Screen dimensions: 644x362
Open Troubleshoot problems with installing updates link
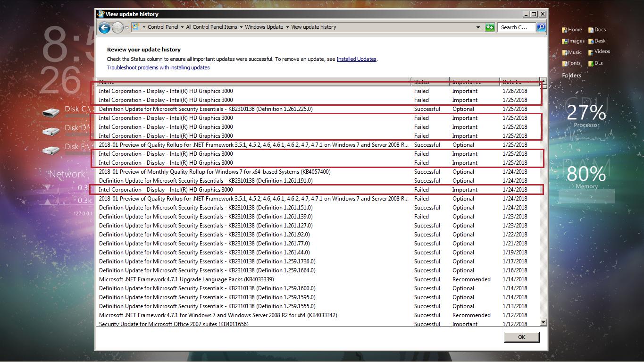[x=158, y=67]
